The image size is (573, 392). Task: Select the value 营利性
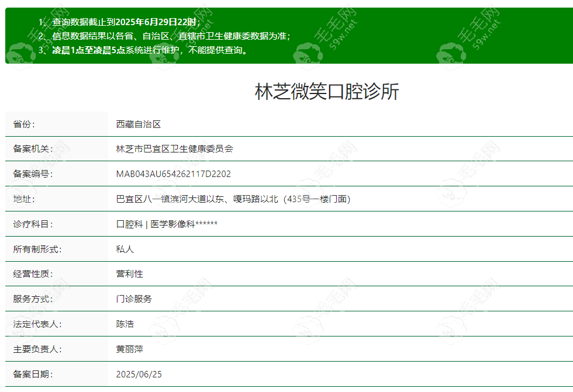pyautogui.click(x=129, y=274)
